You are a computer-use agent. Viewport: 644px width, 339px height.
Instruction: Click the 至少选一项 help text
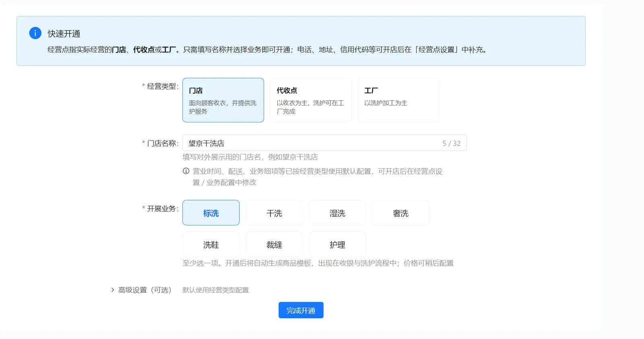pos(318,263)
